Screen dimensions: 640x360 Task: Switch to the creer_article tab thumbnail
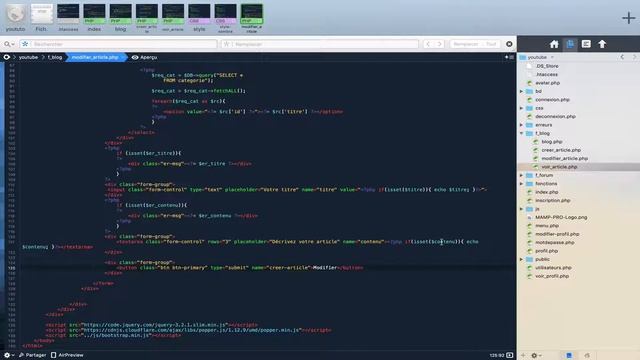click(147, 18)
